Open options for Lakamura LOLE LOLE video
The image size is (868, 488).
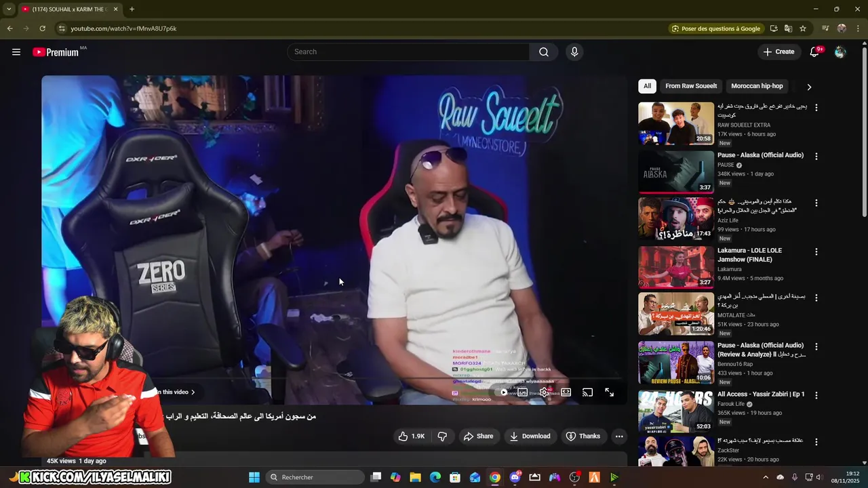pos(816,251)
